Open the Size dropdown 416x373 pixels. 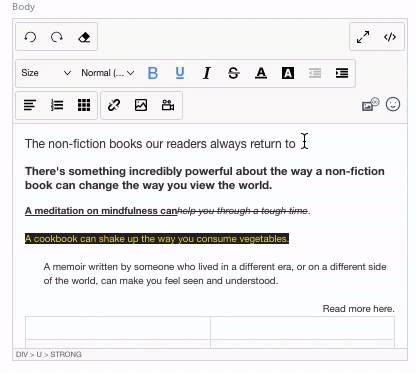[46, 73]
